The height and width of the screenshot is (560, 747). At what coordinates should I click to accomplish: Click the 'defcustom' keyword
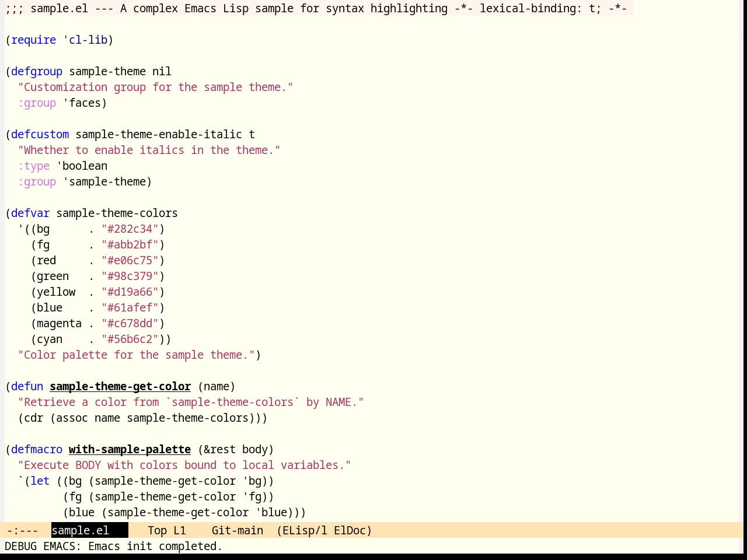(40, 134)
